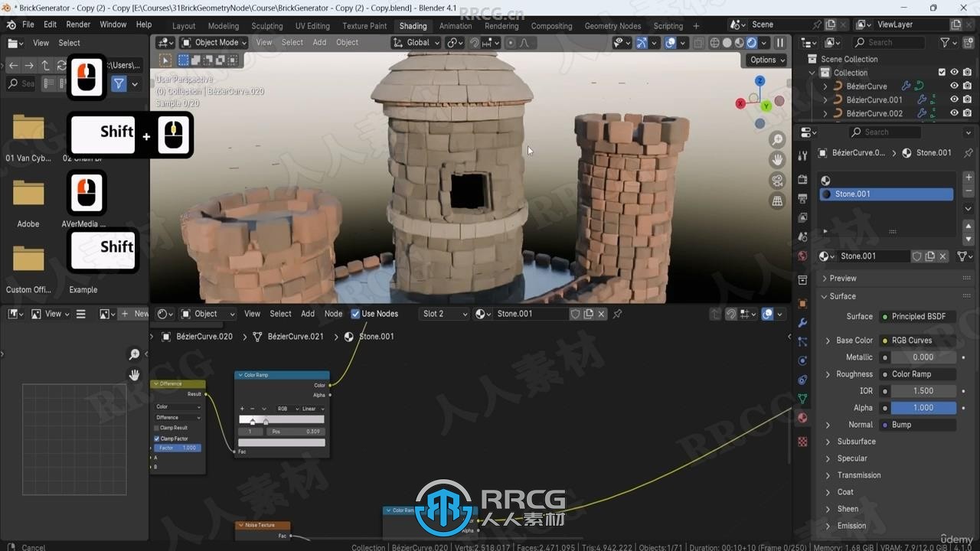Viewport: 980px width, 551px height.
Task: Open the Render menu
Action: pyautogui.click(x=78, y=24)
